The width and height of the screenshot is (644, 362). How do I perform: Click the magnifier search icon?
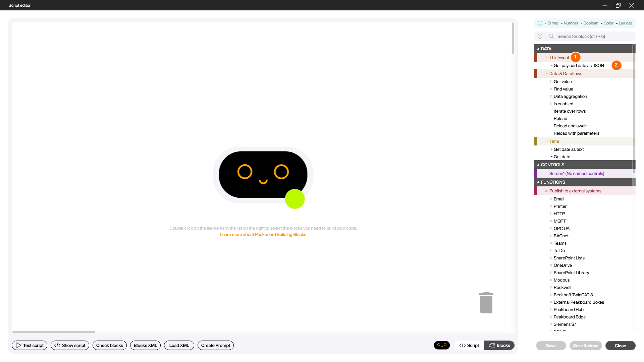(x=551, y=36)
